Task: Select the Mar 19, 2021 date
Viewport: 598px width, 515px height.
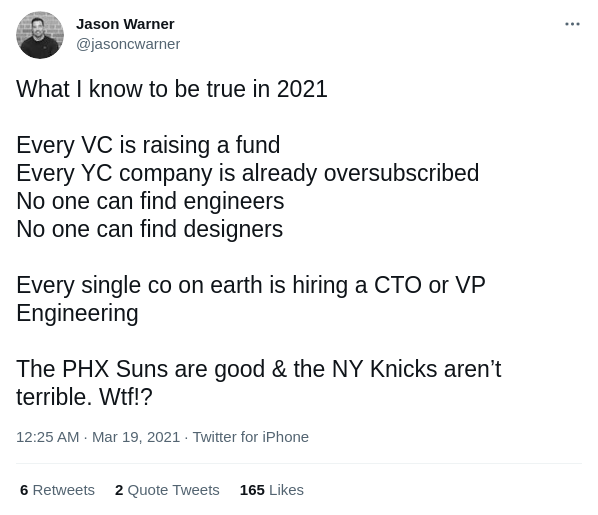Action: point(136,437)
